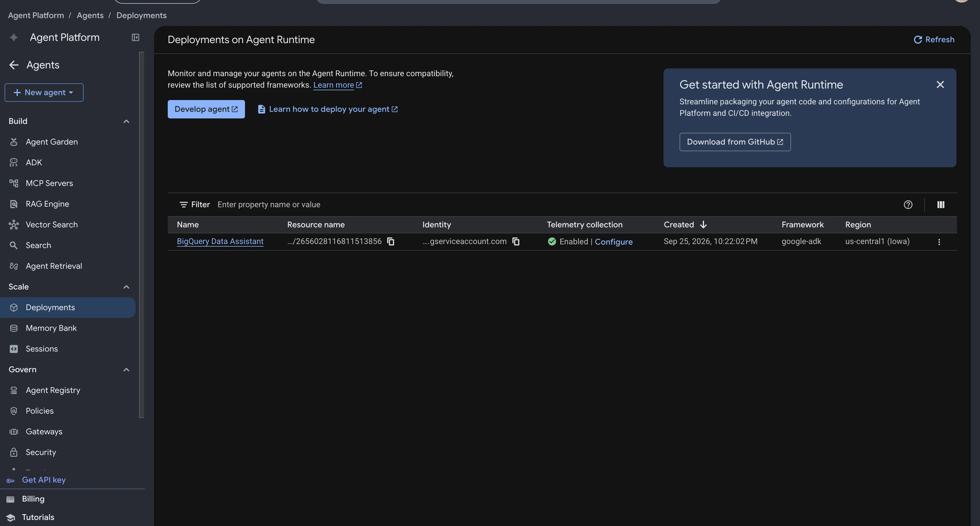Collapse the side navigation panel icon
Image resolution: width=980 pixels, height=526 pixels.
pos(136,37)
